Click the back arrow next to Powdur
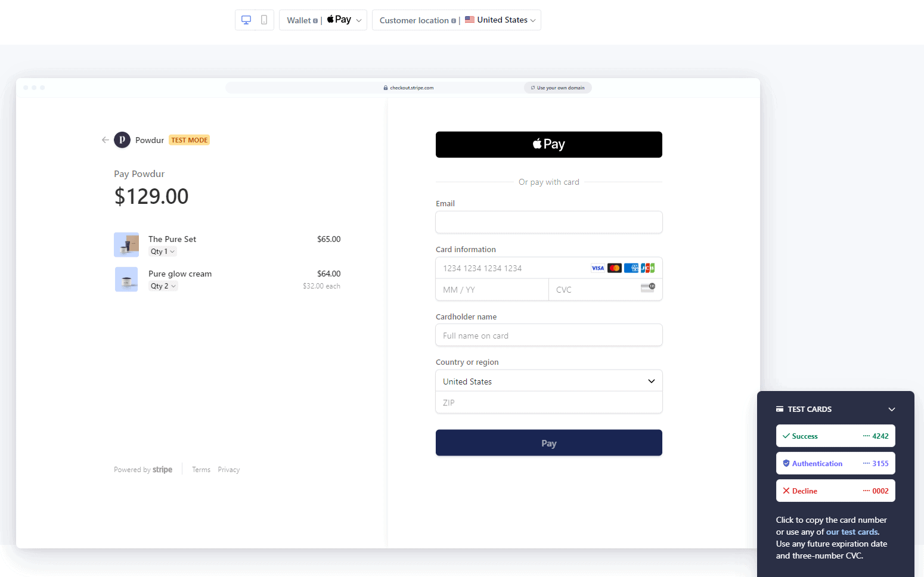This screenshot has height=577, width=924. 104,139
